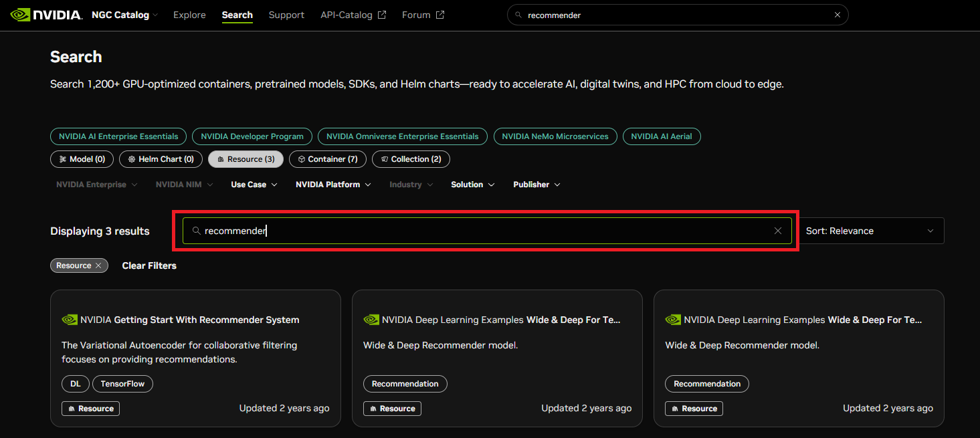Image resolution: width=980 pixels, height=438 pixels.
Task: Open the middle Wide & Deep card
Action: click(497, 358)
